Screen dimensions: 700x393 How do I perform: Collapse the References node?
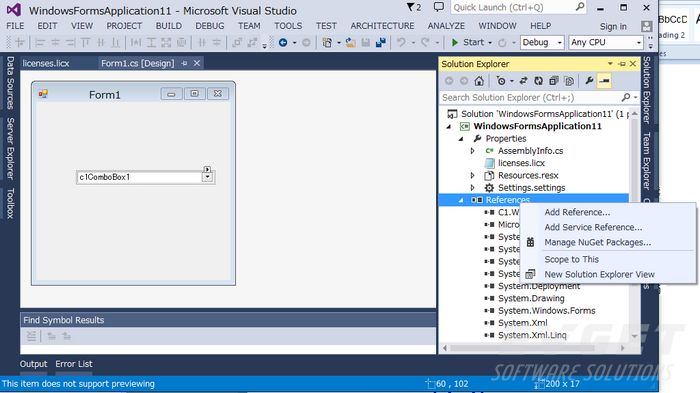[x=461, y=200]
